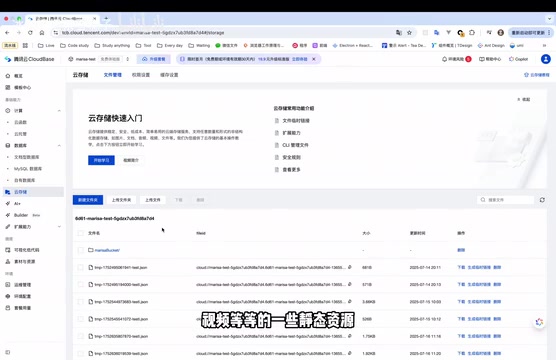Click the 视频简介 button

coord(131,160)
